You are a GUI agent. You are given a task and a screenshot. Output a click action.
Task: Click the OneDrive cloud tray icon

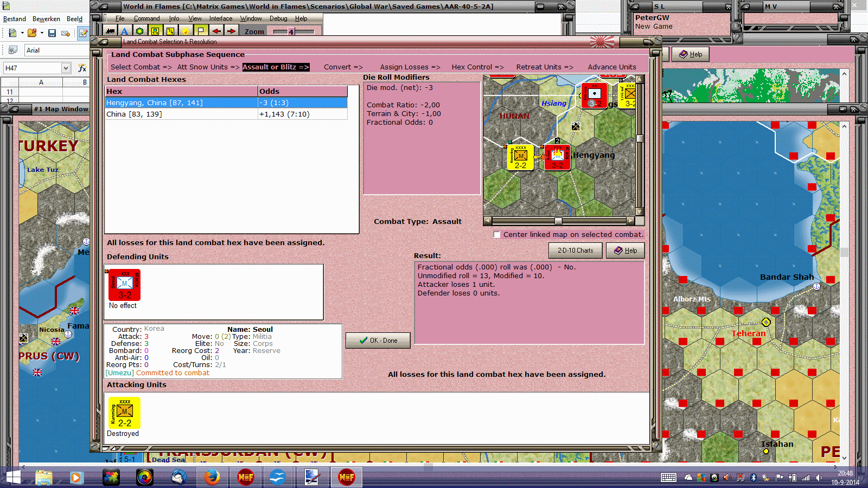(688, 478)
